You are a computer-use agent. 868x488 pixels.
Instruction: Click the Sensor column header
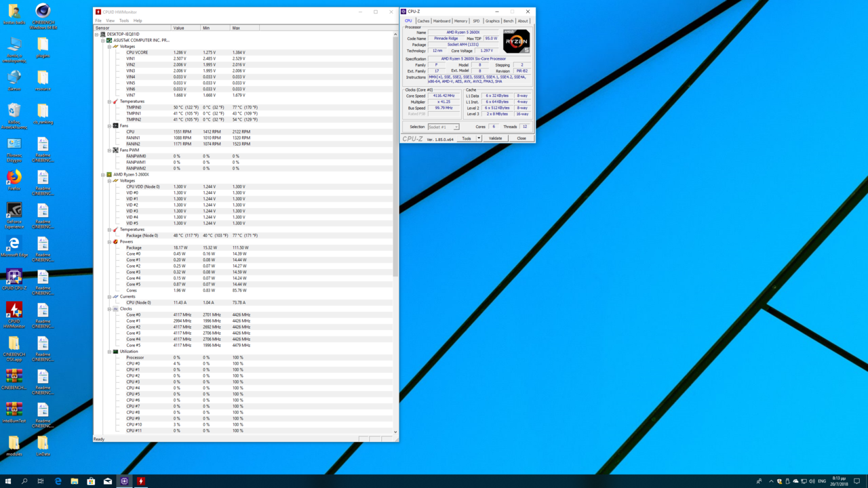click(x=132, y=28)
